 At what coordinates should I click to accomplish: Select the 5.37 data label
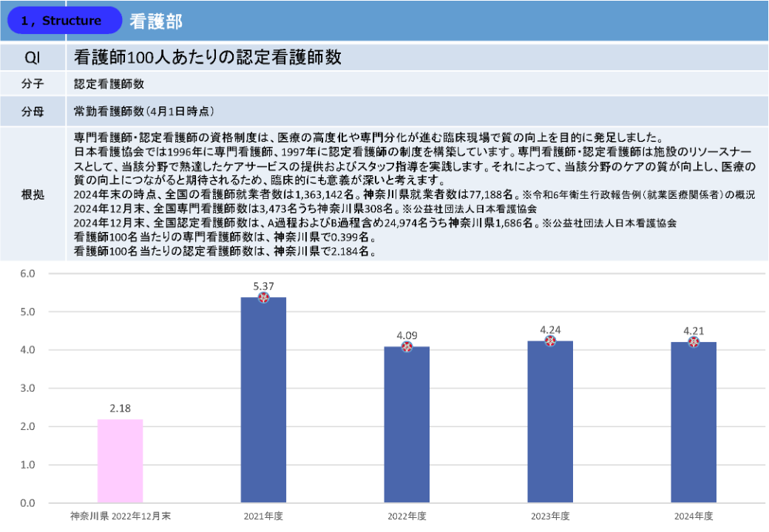(263, 285)
